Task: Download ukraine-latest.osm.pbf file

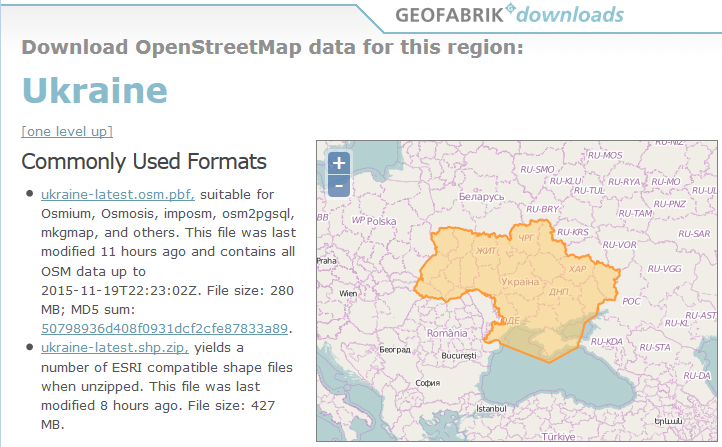Action: pos(117,194)
